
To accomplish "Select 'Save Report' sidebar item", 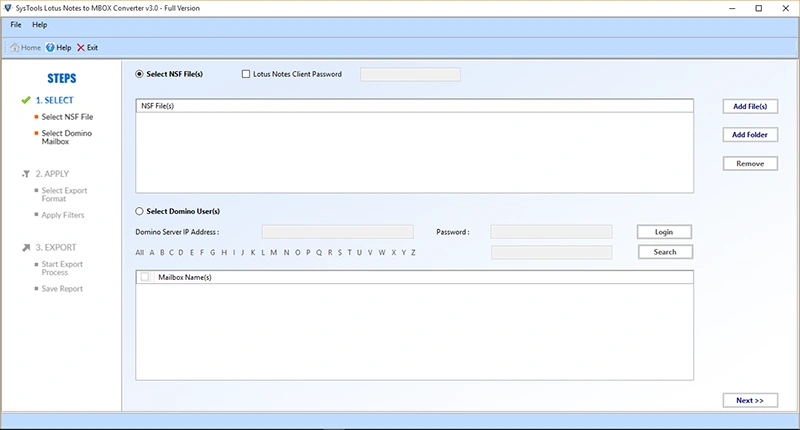I will (62, 289).
